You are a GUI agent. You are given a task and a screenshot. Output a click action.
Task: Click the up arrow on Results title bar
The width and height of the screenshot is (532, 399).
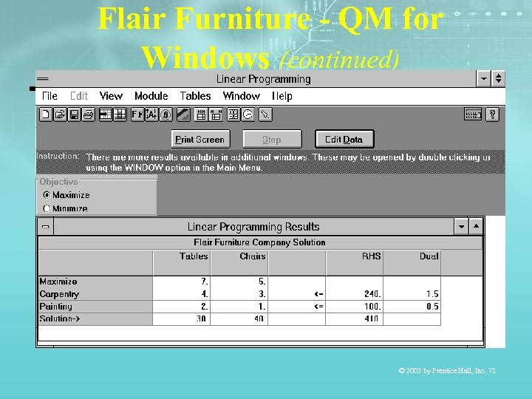coord(476,227)
